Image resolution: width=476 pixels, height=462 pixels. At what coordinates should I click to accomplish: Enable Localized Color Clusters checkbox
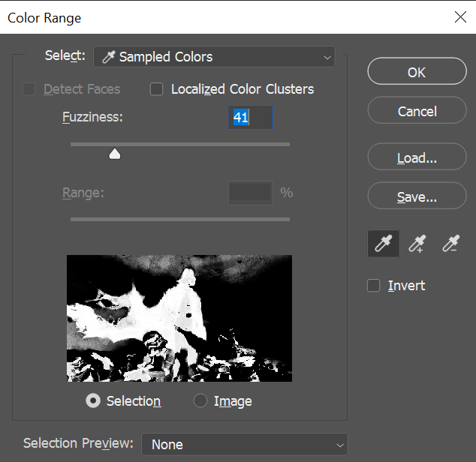[157, 89]
